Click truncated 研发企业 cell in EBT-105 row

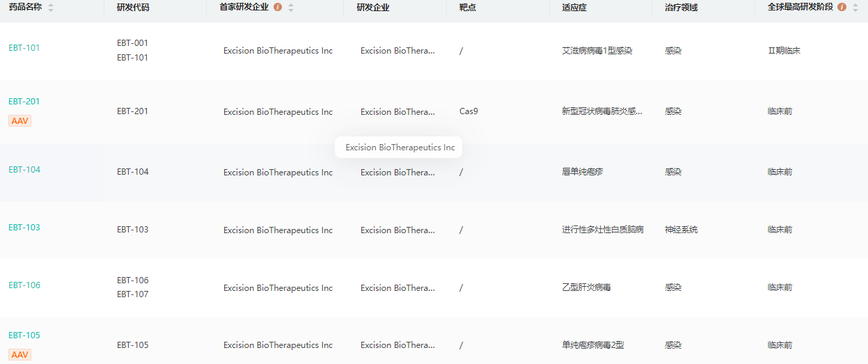tap(397, 345)
